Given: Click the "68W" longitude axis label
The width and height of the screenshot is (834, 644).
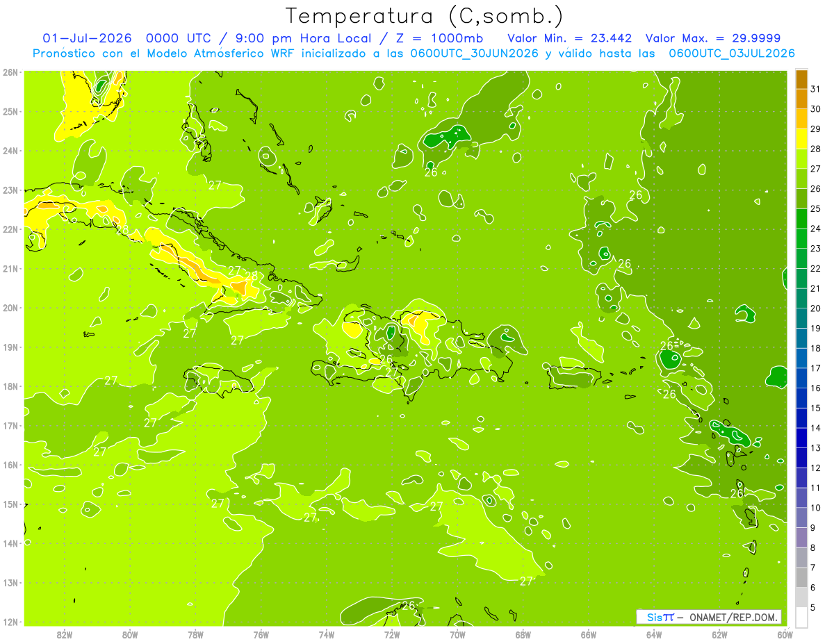Looking at the screenshot, I should (x=523, y=634).
